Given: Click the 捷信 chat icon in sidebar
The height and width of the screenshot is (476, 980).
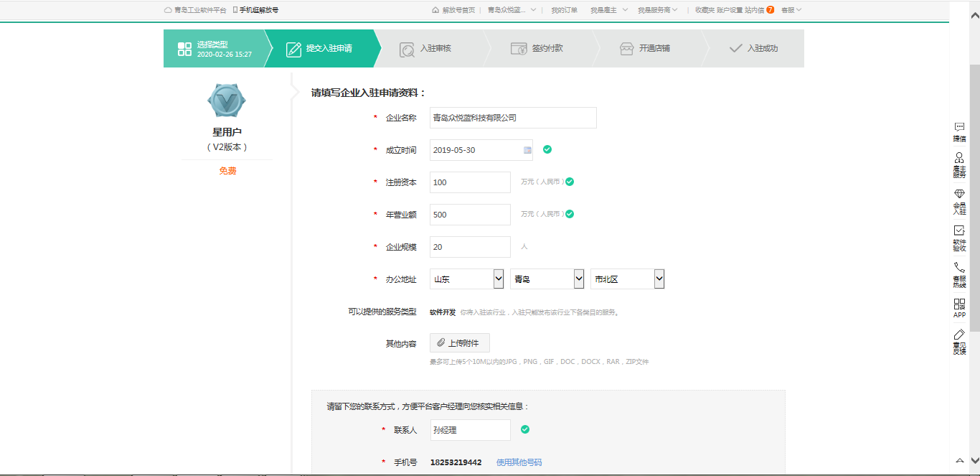Looking at the screenshot, I should [959, 128].
